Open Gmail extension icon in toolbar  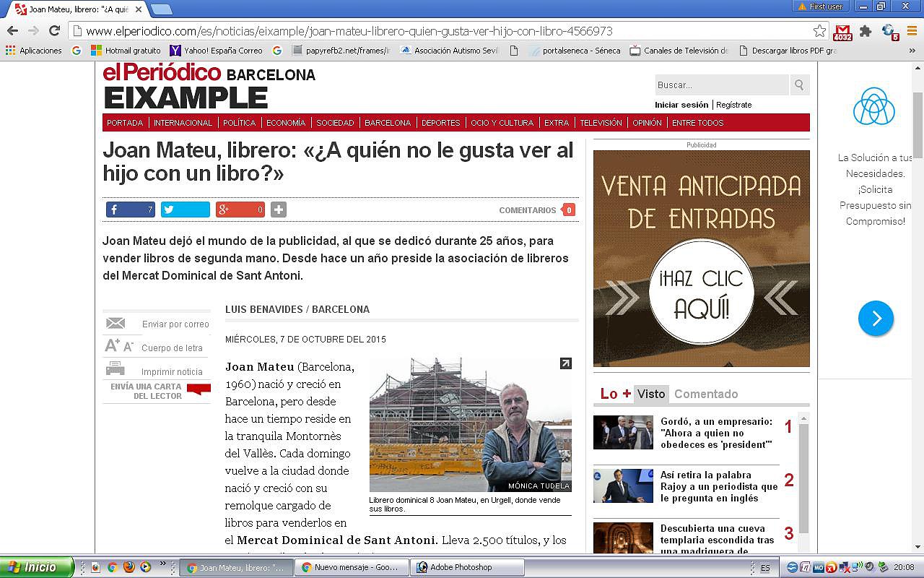[842, 32]
